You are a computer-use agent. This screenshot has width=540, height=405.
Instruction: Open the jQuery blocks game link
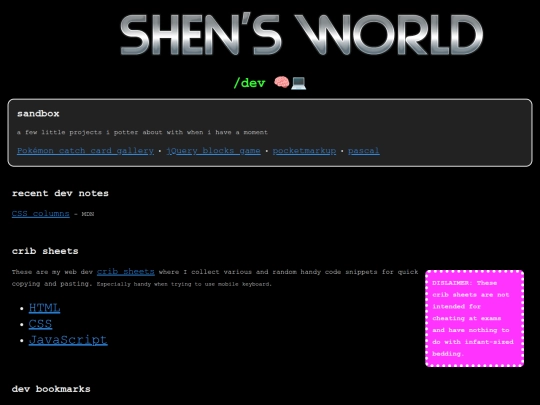tap(213, 151)
